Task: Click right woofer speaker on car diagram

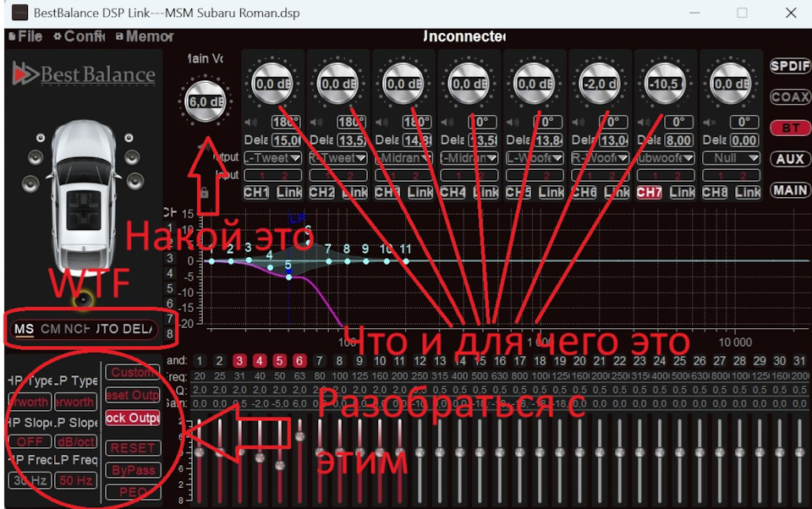Action: 135,181
